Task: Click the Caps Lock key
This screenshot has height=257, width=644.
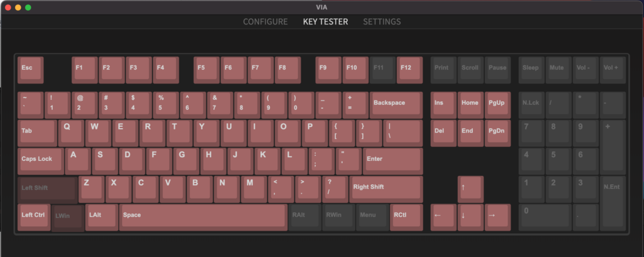Action: [x=41, y=161]
